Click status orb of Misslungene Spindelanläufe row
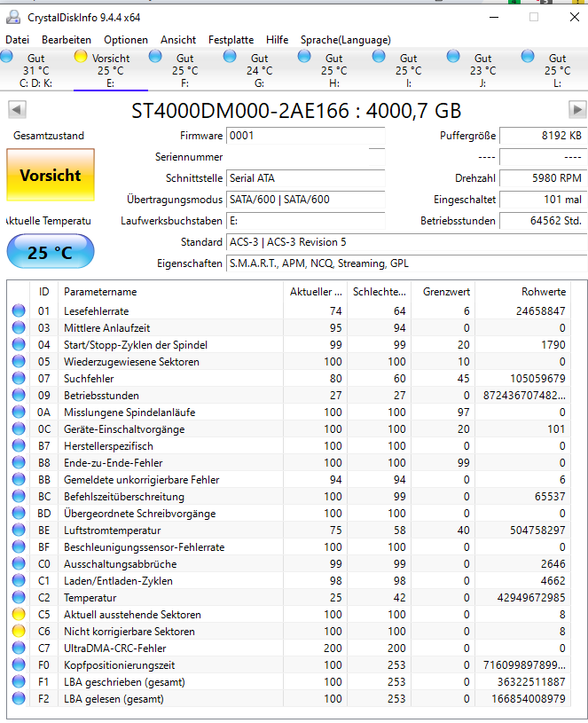The image size is (588, 723). tap(19, 413)
